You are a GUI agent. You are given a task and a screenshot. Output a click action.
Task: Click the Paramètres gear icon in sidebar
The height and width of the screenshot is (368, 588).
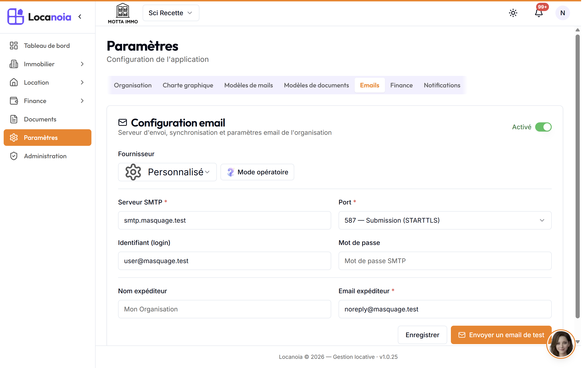click(14, 138)
